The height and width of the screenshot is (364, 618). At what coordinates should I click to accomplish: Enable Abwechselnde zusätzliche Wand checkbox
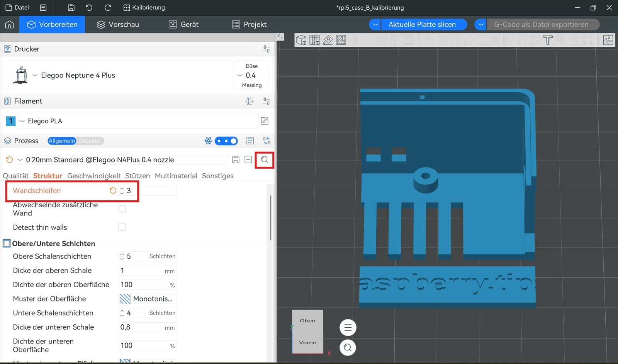pos(122,209)
